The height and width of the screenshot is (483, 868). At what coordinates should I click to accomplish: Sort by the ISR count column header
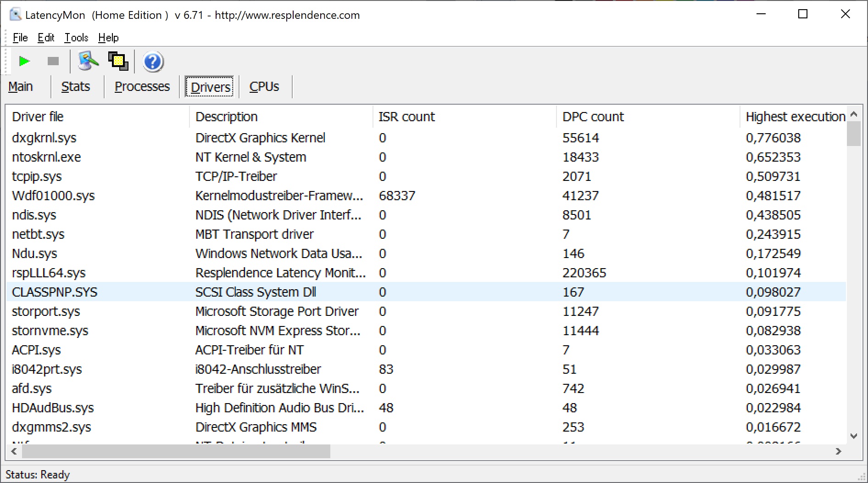point(406,117)
